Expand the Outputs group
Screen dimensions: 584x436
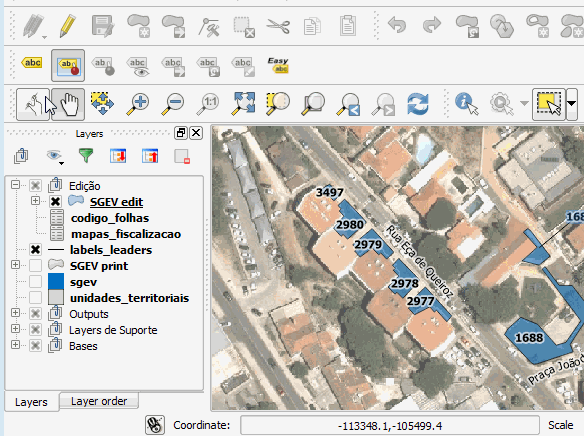pyautogui.click(x=15, y=313)
